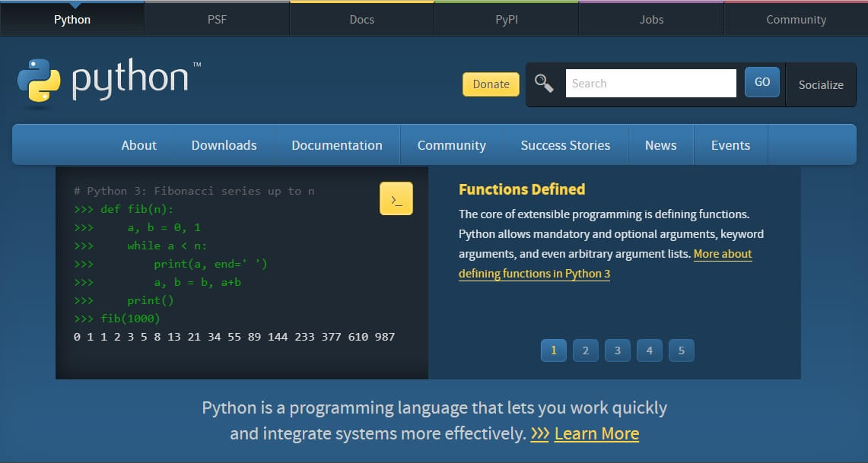Open the About menu in the navigation bar
This screenshot has width=868, height=463.
139,145
